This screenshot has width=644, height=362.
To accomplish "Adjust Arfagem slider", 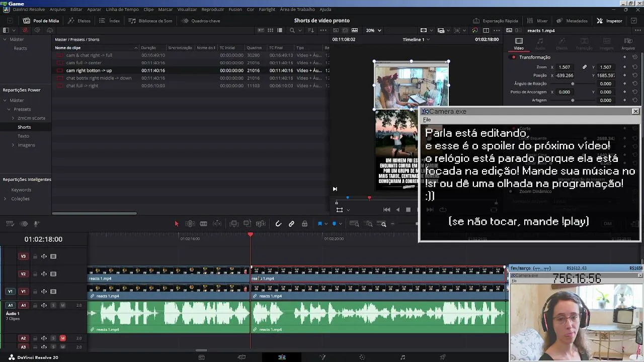I will pyautogui.click(x=573, y=101).
